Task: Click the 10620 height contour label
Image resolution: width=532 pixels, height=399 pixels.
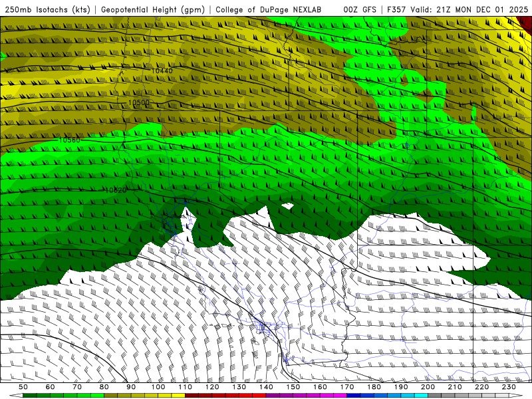Action: click(x=115, y=190)
